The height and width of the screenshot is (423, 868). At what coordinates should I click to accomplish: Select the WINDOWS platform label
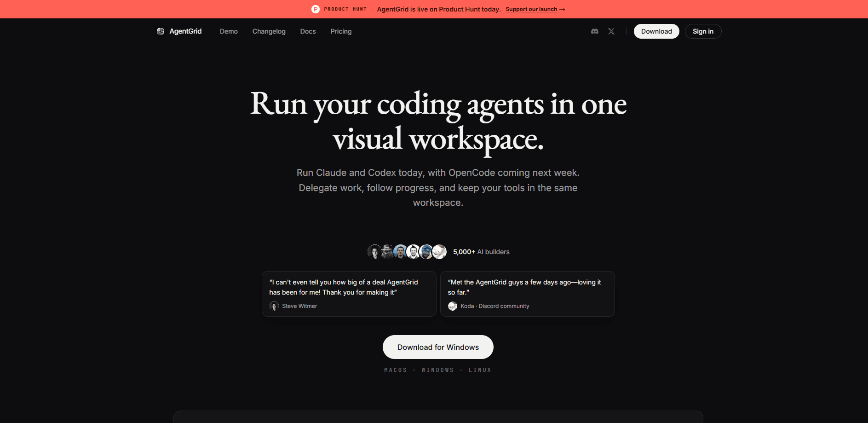437,370
